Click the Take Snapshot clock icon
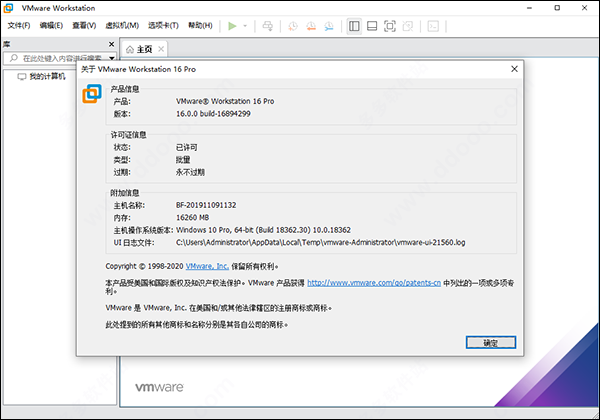This screenshot has width=600, height=420. 293,26
